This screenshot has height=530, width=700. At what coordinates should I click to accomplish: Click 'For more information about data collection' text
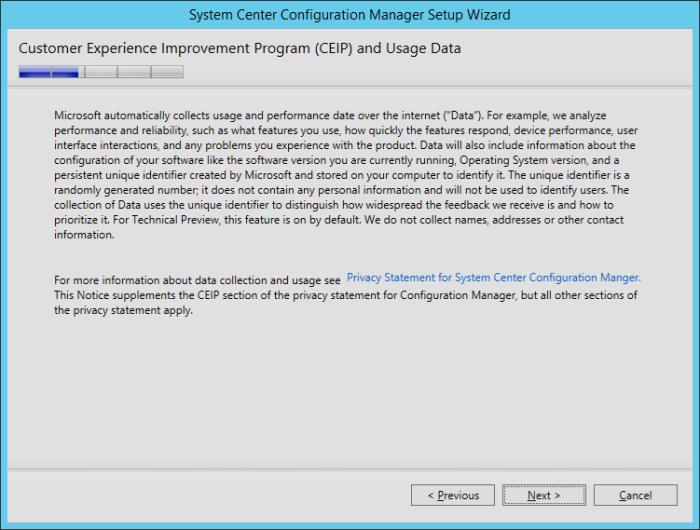pyautogui.click(x=197, y=280)
